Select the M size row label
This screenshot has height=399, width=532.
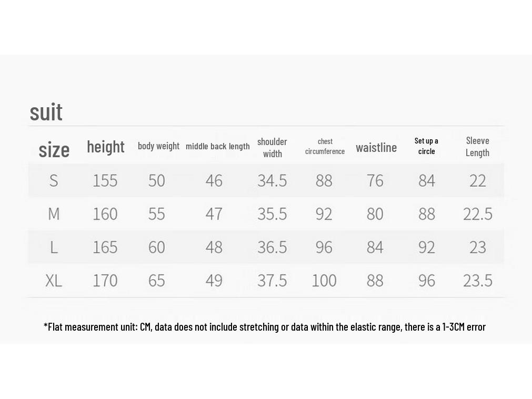point(54,214)
